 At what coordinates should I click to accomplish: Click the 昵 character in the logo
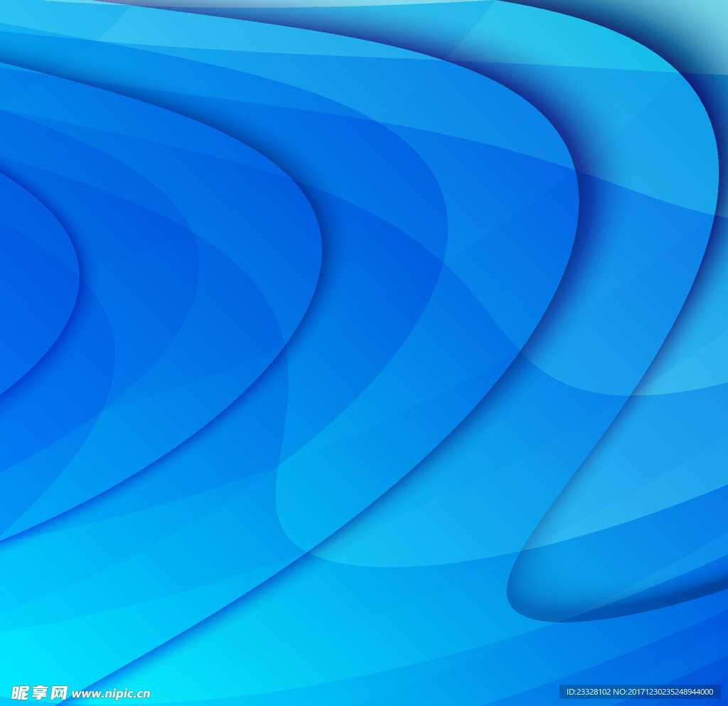(21, 692)
